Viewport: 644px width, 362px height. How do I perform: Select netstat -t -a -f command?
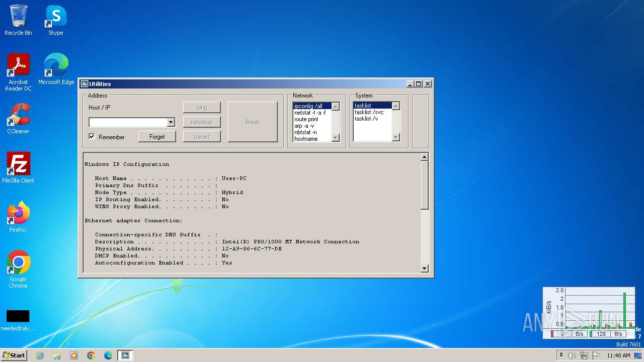312,113
